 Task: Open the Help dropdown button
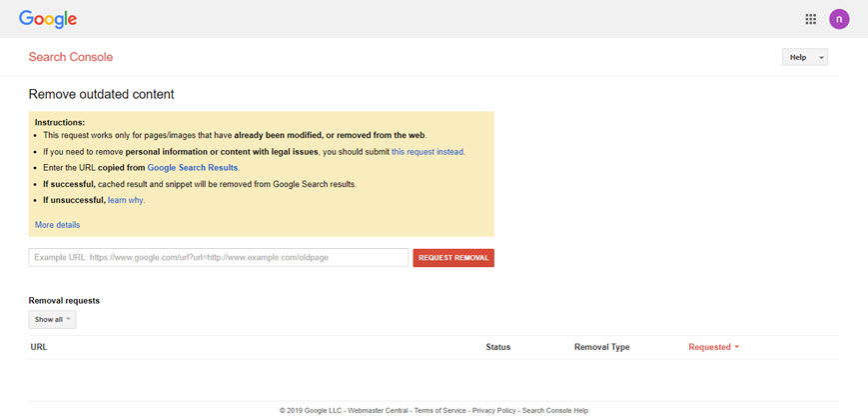pyautogui.click(x=805, y=57)
